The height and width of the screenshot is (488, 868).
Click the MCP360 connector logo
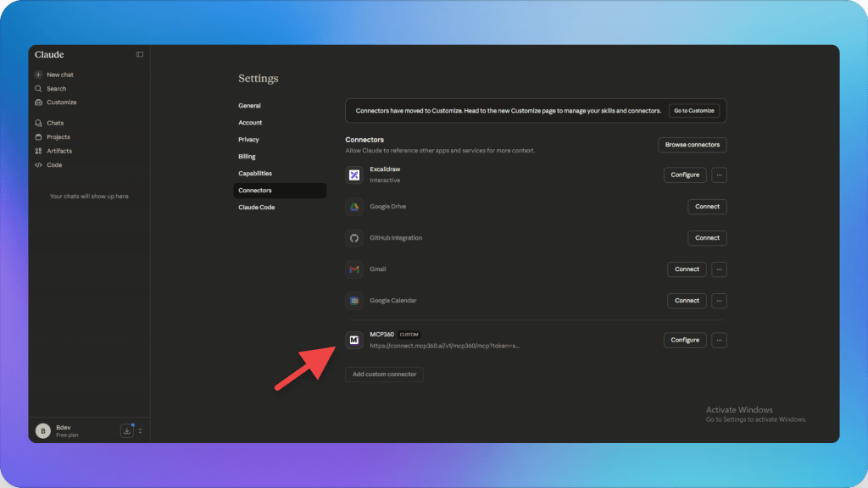(x=354, y=340)
